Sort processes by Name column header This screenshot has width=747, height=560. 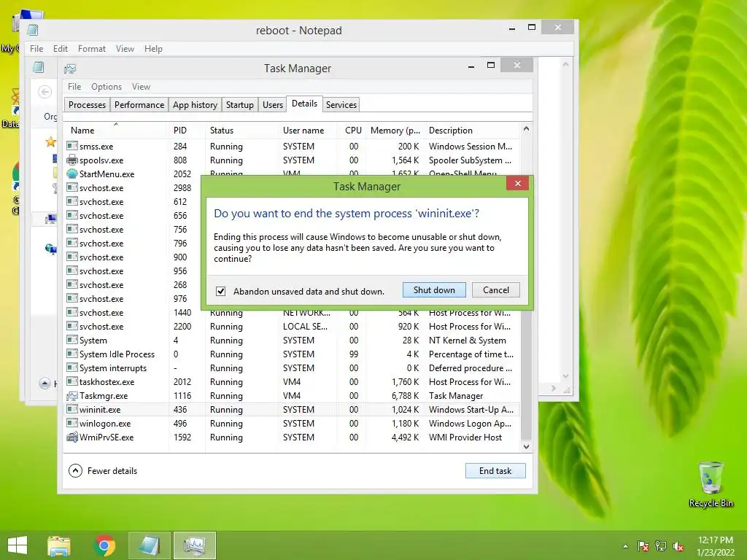point(116,130)
